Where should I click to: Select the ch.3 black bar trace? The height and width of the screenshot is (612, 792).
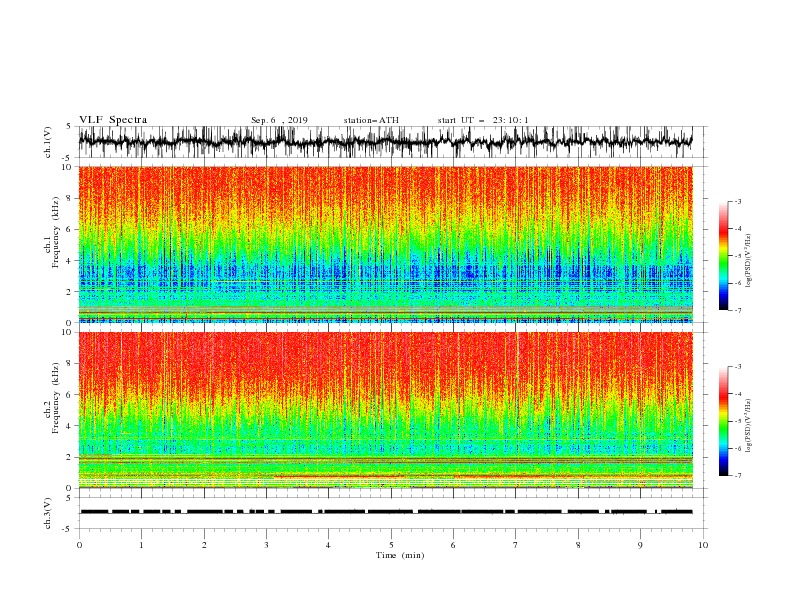(x=385, y=512)
